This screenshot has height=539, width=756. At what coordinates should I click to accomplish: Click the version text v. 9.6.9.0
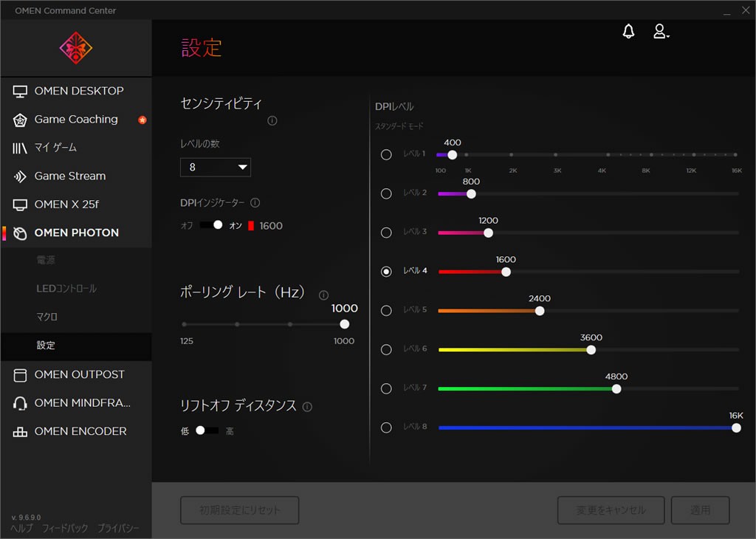[26, 518]
